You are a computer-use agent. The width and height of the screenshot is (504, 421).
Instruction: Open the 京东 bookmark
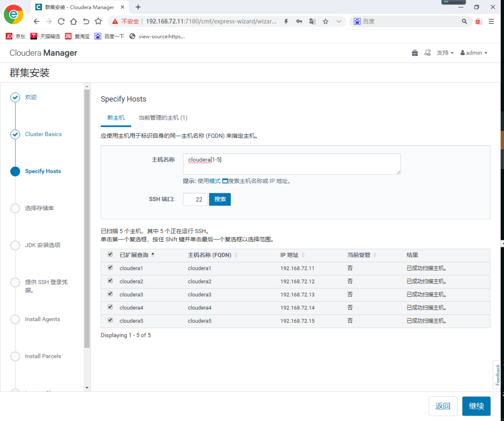[15, 36]
